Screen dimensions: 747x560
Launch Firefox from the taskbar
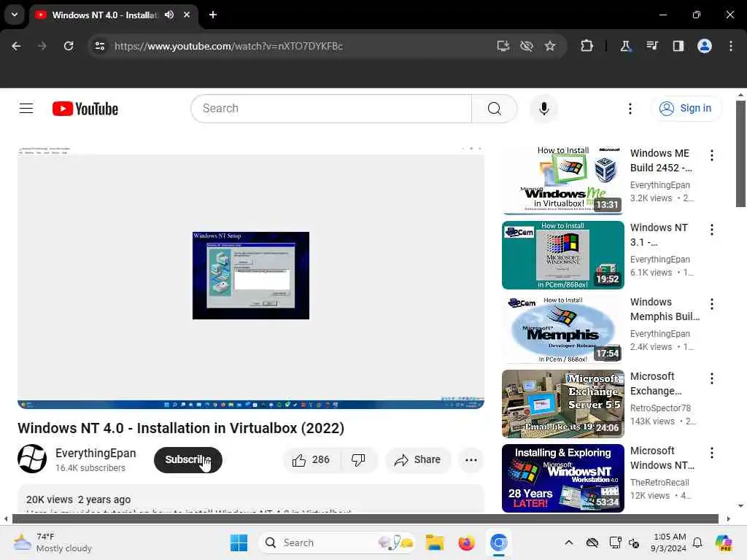coord(466,542)
